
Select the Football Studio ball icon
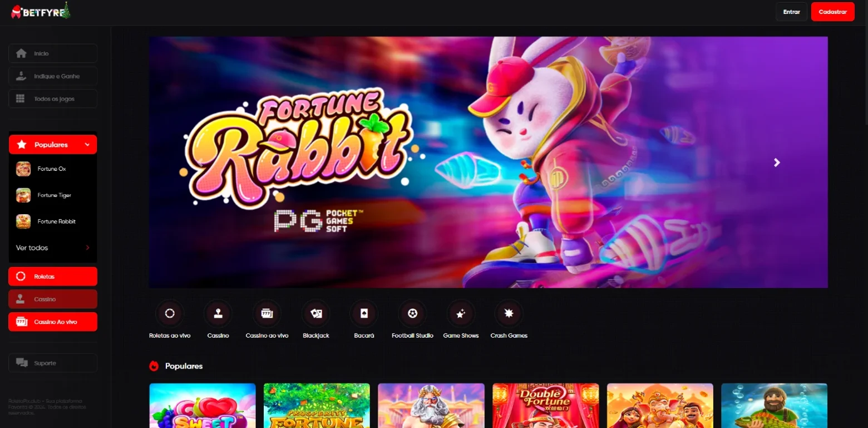pos(412,313)
